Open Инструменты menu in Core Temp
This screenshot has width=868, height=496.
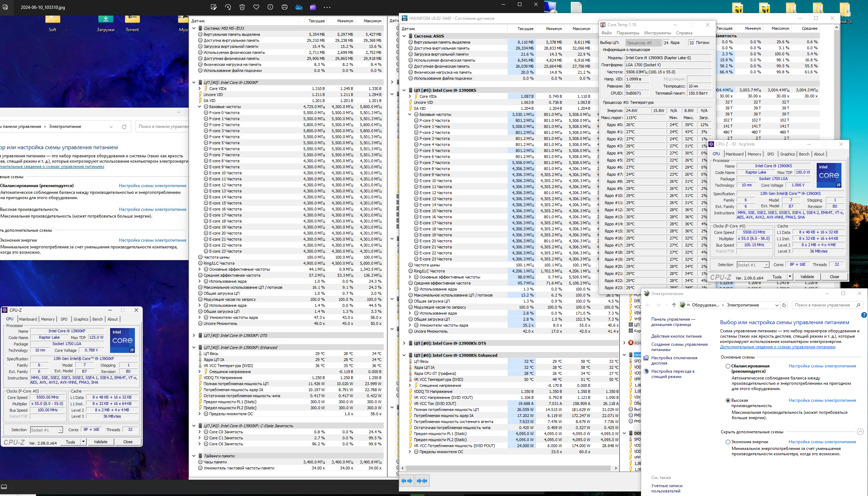[657, 33]
